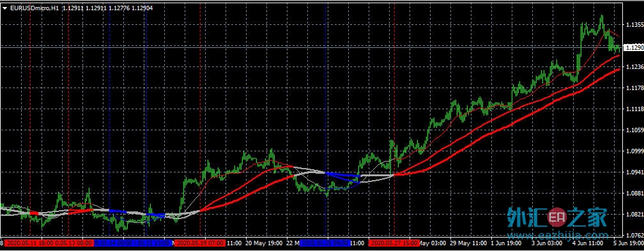Select the red vertical line above 2020.05.27 15:00

(x=394, y=120)
